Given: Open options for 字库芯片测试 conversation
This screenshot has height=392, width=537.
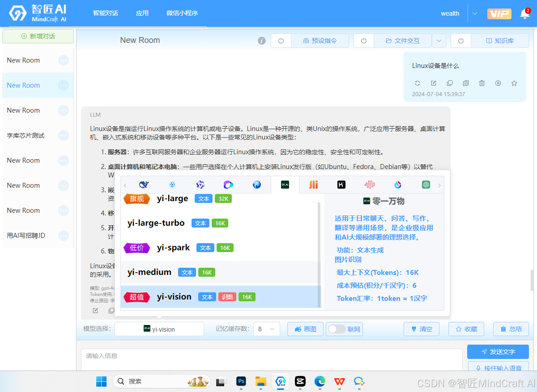Looking at the screenshot, I should [x=64, y=135].
